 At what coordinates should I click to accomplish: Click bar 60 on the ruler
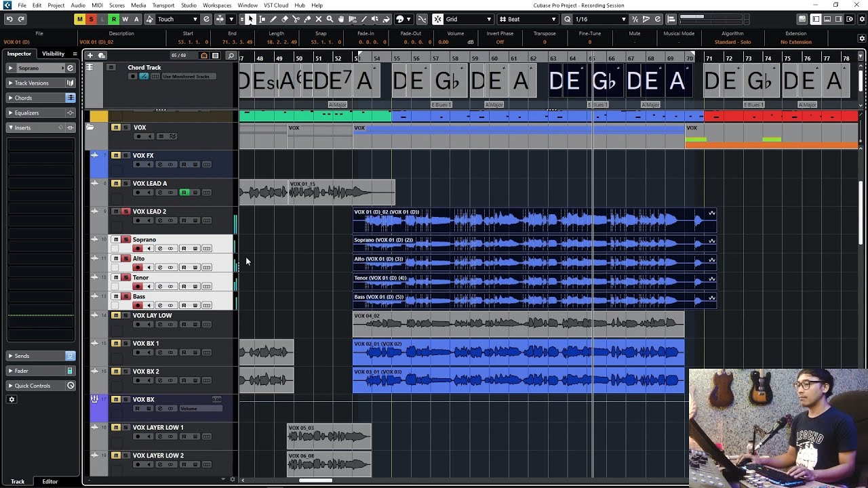pos(494,58)
